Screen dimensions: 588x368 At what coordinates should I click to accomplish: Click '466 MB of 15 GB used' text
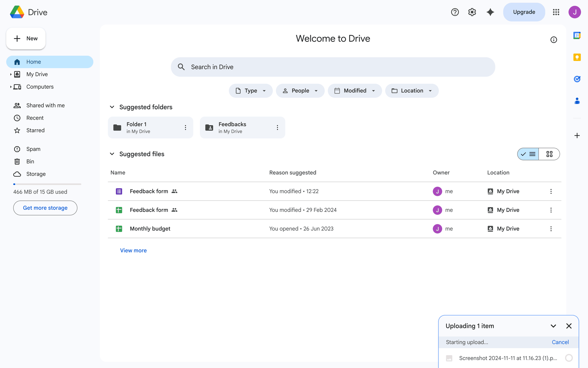pos(40,192)
